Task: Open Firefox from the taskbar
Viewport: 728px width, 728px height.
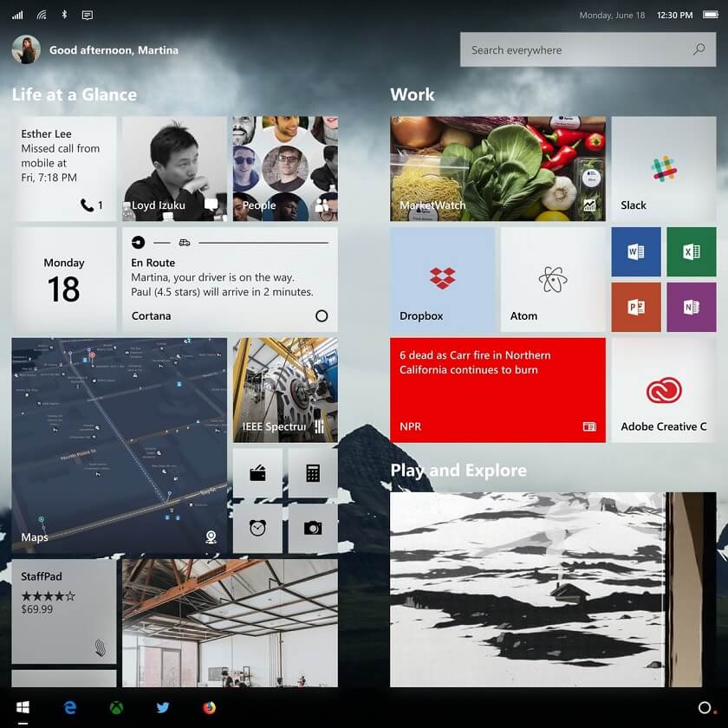Action: click(210, 707)
